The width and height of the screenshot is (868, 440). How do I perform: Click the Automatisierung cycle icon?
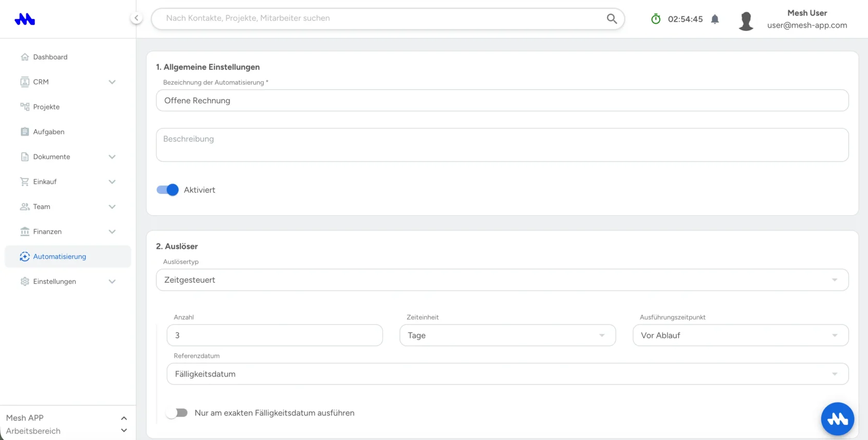pyautogui.click(x=25, y=256)
